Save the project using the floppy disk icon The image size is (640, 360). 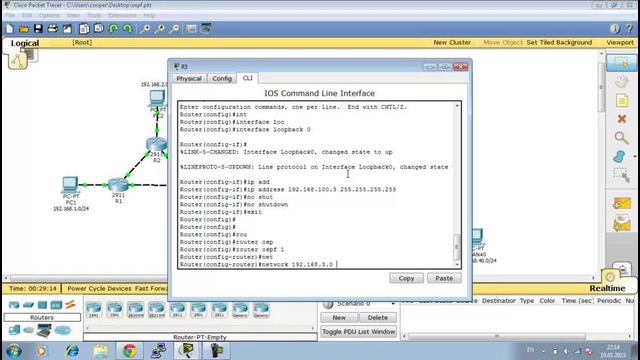pyautogui.click(x=38, y=29)
